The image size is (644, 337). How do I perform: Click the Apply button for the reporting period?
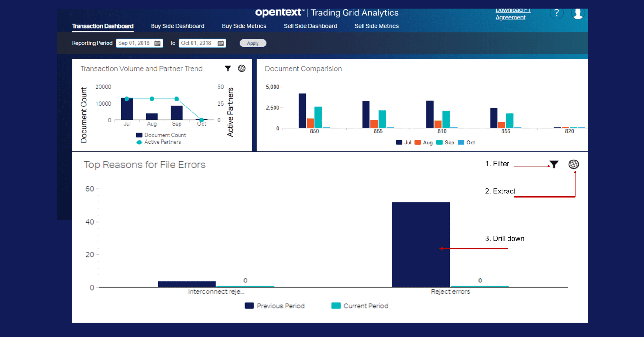click(253, 43)
